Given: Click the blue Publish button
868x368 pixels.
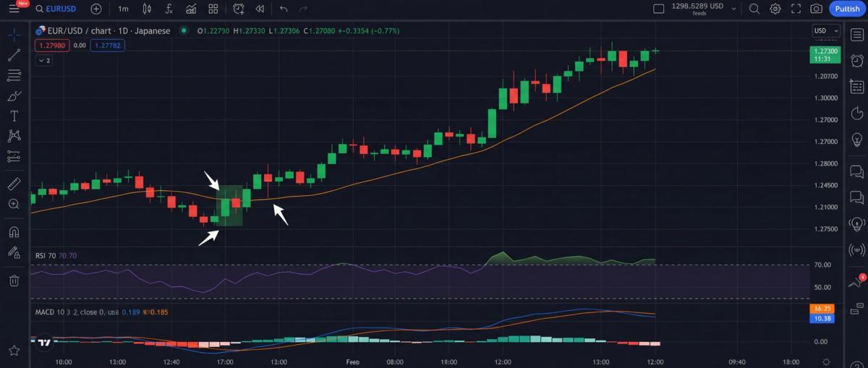Looking at the screenshot, I should pos(847,9).
